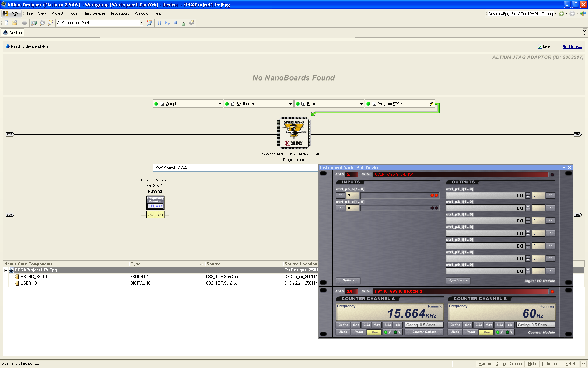Open Counter Options for the counter module

coord(424,332)
